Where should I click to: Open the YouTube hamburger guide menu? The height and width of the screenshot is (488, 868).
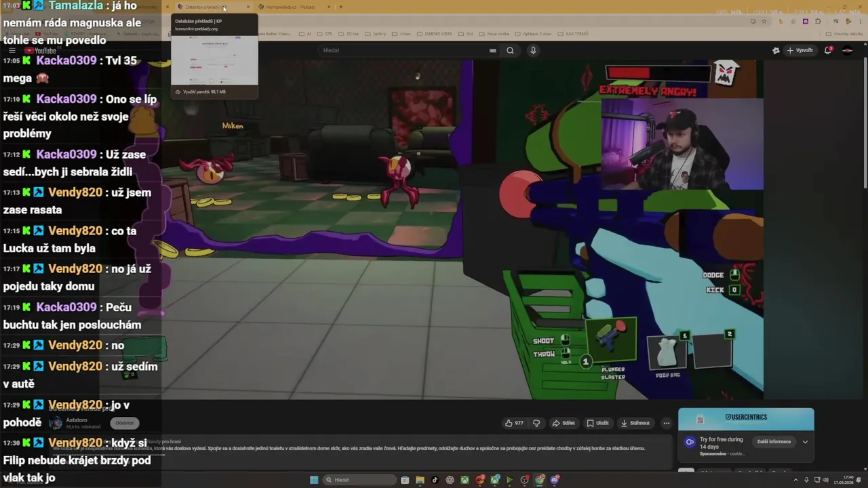12,51
